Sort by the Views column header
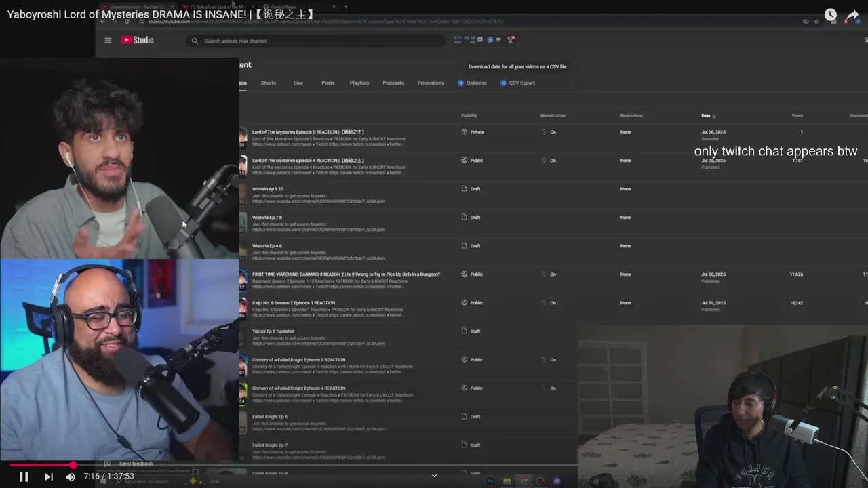Image resolution: width=868 pixels, height=488 pixels. [797, 115]
